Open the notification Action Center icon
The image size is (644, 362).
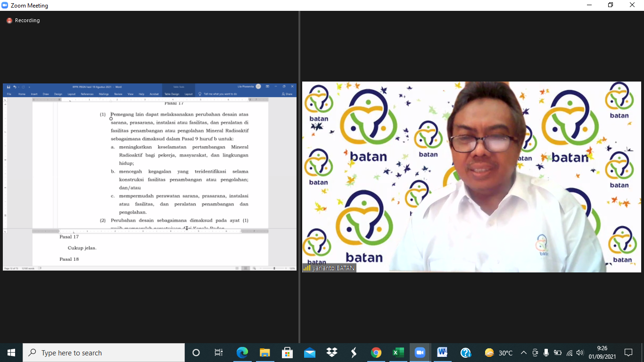click(x=628, y=353)
